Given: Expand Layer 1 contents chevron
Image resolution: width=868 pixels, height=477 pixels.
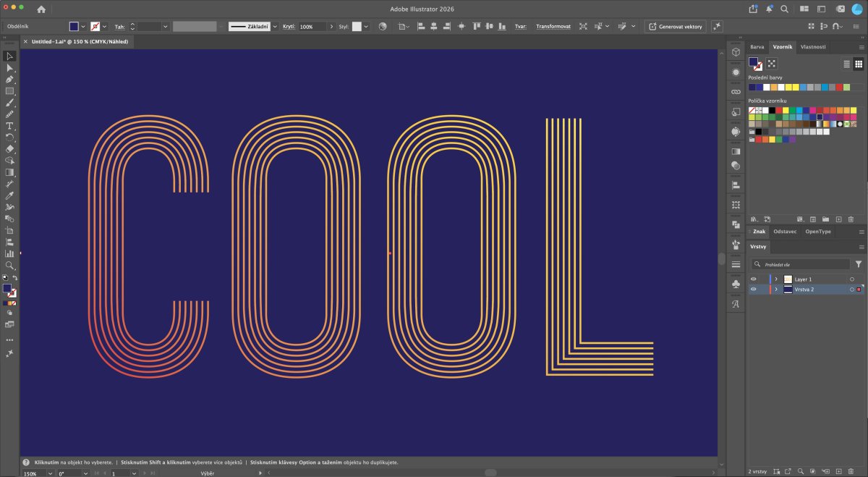Looking at the screenshot, I should click(776, 279).
